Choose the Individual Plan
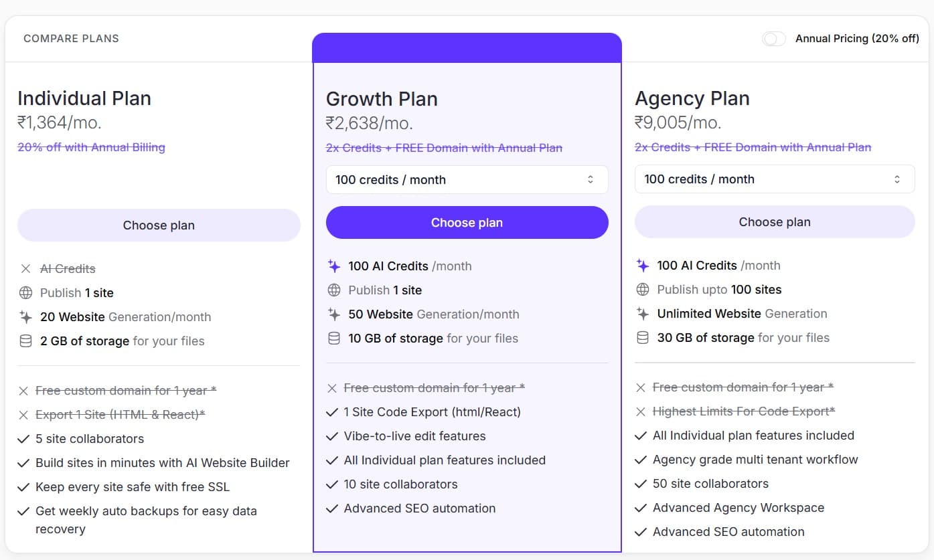The image size is (934, 560). pos(159,225)
